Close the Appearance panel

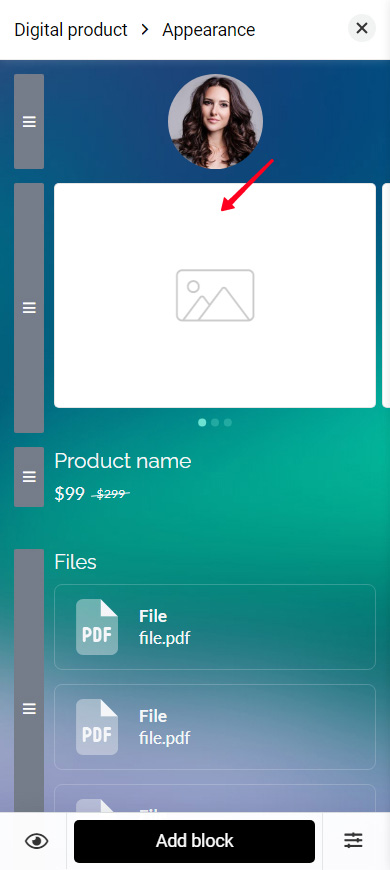[x=362, y=28]
